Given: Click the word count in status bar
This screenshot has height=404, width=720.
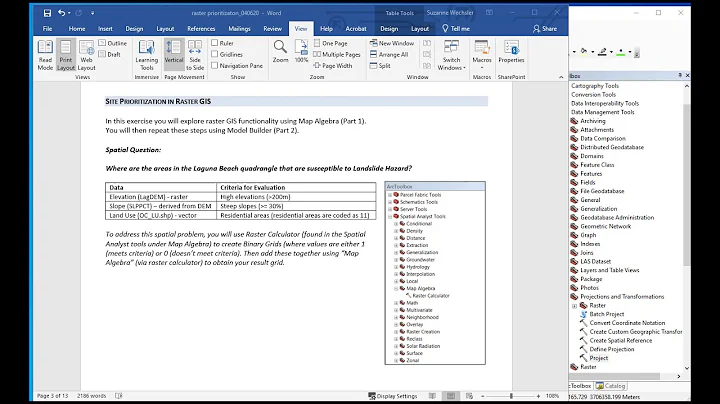Looking at the screenshot, I should click(91, 396).
